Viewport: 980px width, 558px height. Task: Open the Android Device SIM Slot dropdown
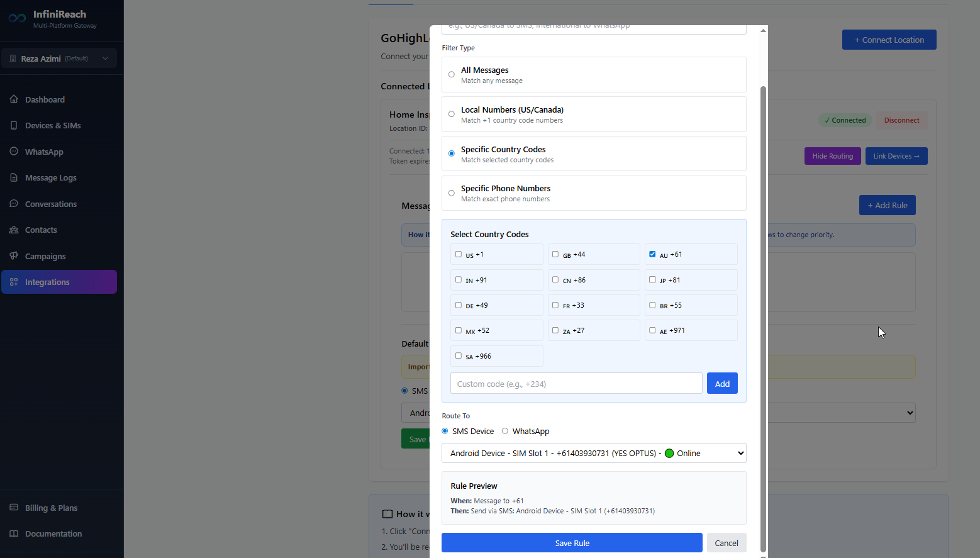click(x=593, y=453)
